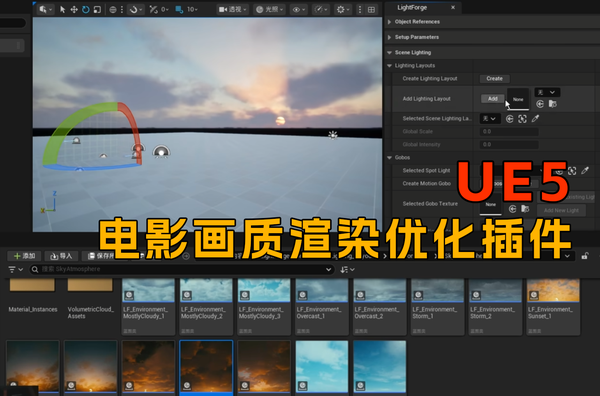Activate the rotate tool

(86, 10)
